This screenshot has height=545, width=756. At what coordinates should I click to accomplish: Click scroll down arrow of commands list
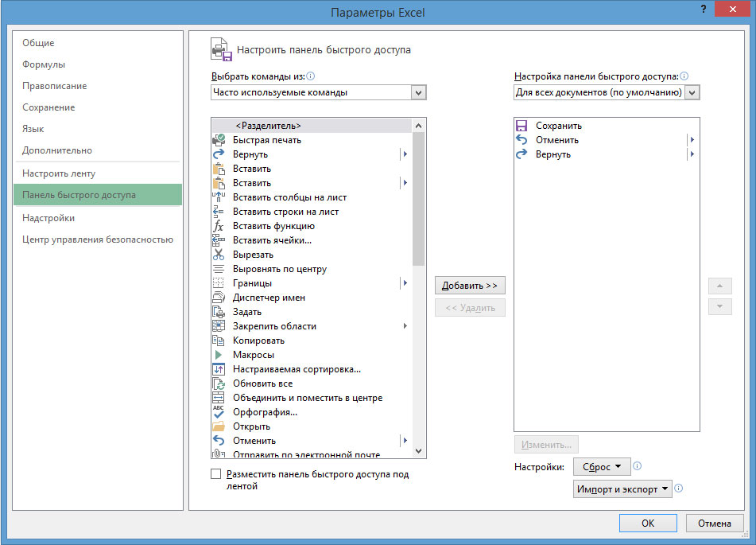[x=418, y=451]
